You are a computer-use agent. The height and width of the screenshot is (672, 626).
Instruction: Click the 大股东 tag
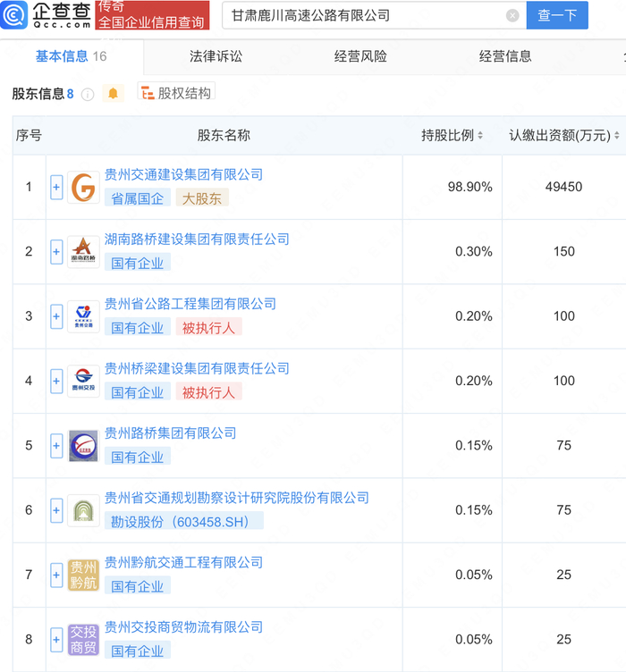point(202,198)
